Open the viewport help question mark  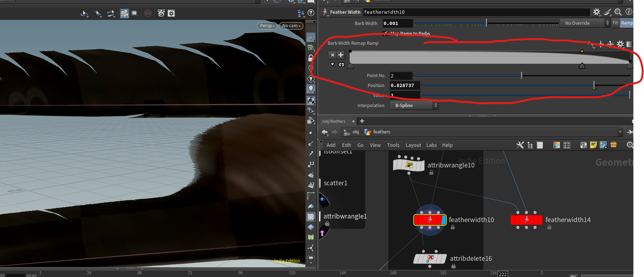click(311, 13)
